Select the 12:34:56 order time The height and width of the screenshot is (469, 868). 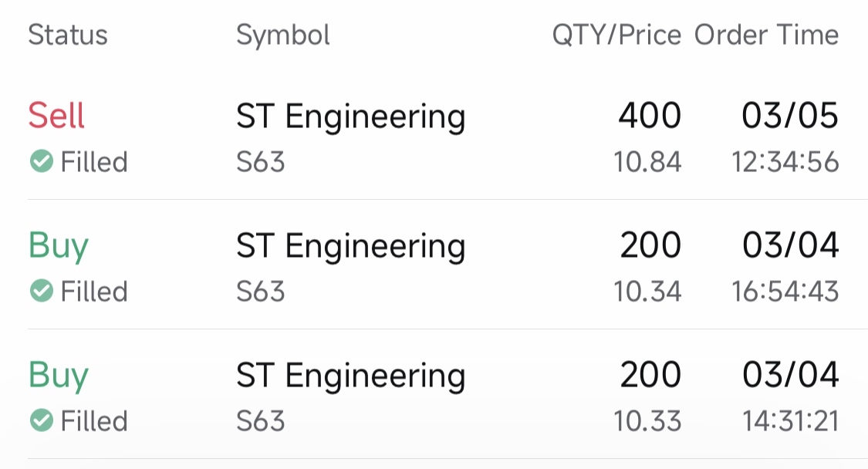(785, 162)
